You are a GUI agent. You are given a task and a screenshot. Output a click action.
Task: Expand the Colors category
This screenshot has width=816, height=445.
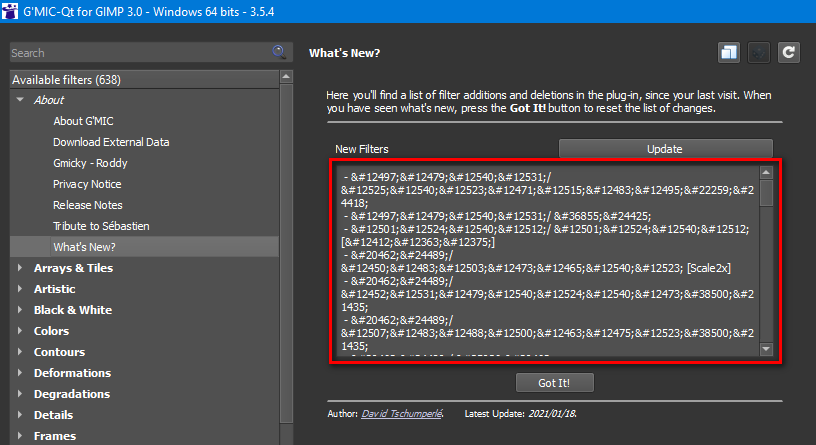(x=20, y=330)
